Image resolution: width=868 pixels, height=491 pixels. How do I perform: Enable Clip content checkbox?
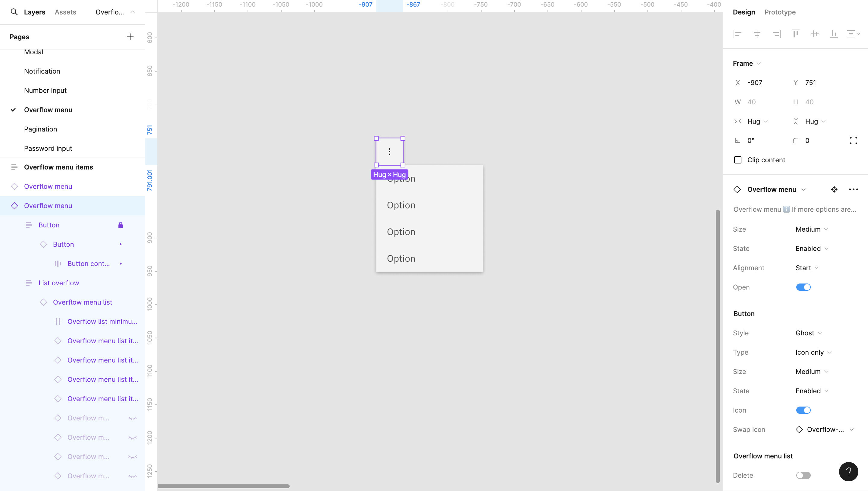[737, 160]
